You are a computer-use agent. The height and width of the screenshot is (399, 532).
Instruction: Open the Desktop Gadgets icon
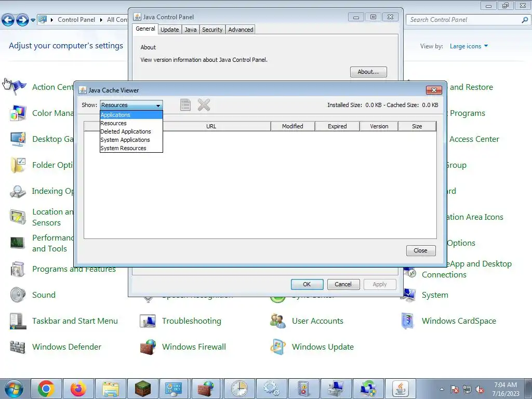click(18, 139)
